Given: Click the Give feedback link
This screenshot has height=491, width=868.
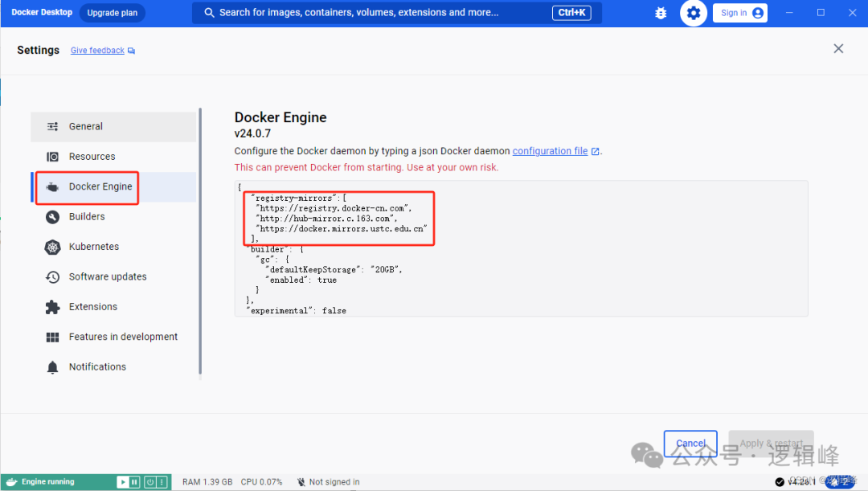Looking at the screenshot, I should pos(96,50).
